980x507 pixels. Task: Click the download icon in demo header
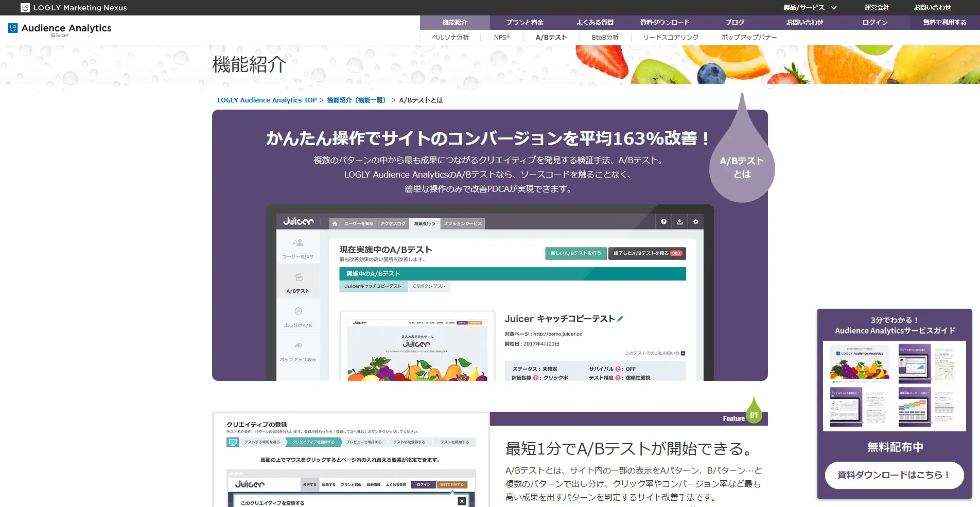pos(680,222)
